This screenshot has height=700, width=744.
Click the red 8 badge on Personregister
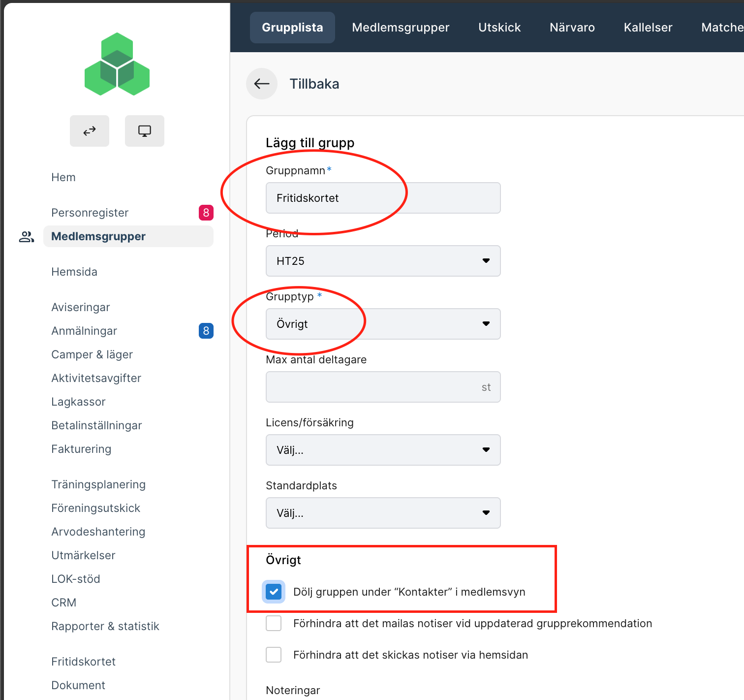206,213
